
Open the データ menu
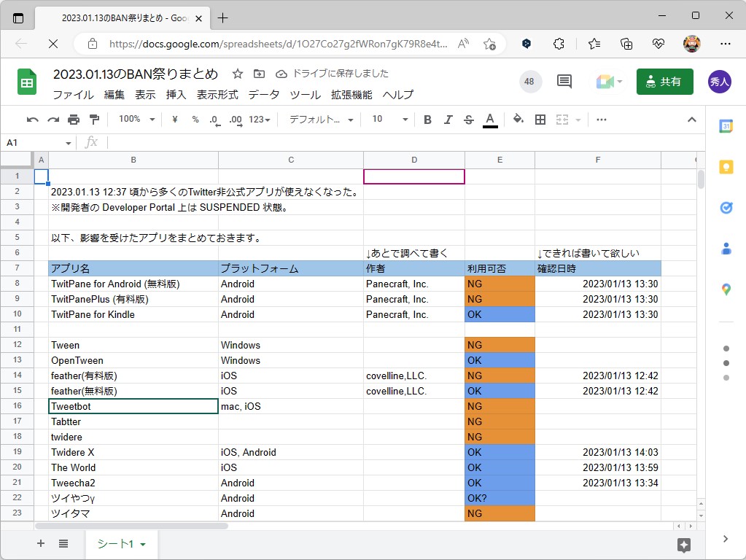(263, 95)
